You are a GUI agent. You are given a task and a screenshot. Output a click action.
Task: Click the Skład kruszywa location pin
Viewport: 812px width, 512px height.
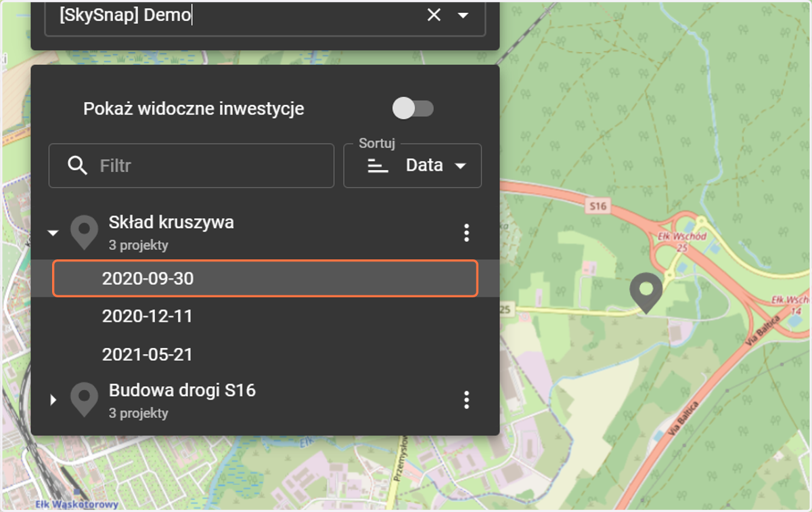pyautogui.click(x=85, y=232)
